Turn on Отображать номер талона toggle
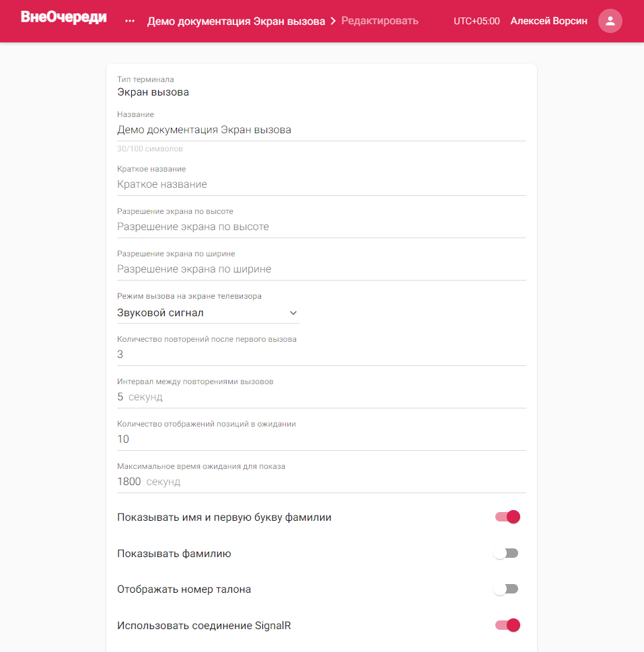This screenshot has height=652, width=644. (507, 589)
